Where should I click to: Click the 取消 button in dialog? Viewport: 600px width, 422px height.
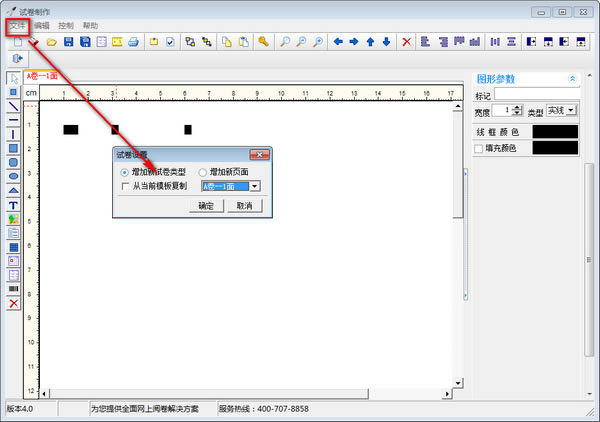click(x=244, y=205)
